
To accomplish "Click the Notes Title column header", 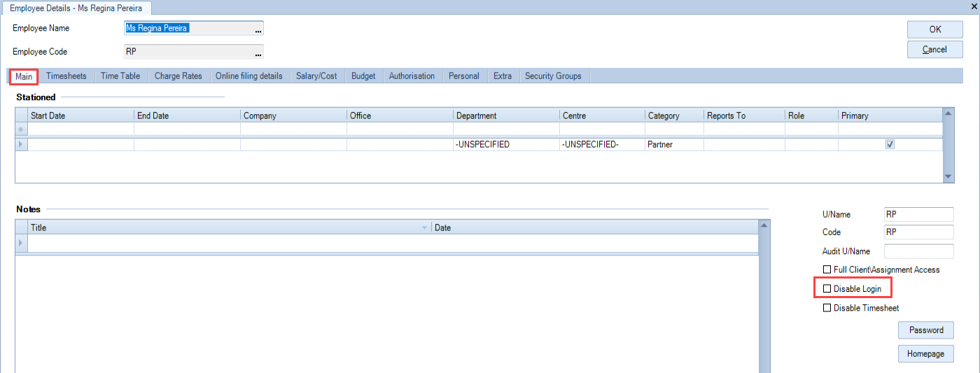I will tap(230, 228).
